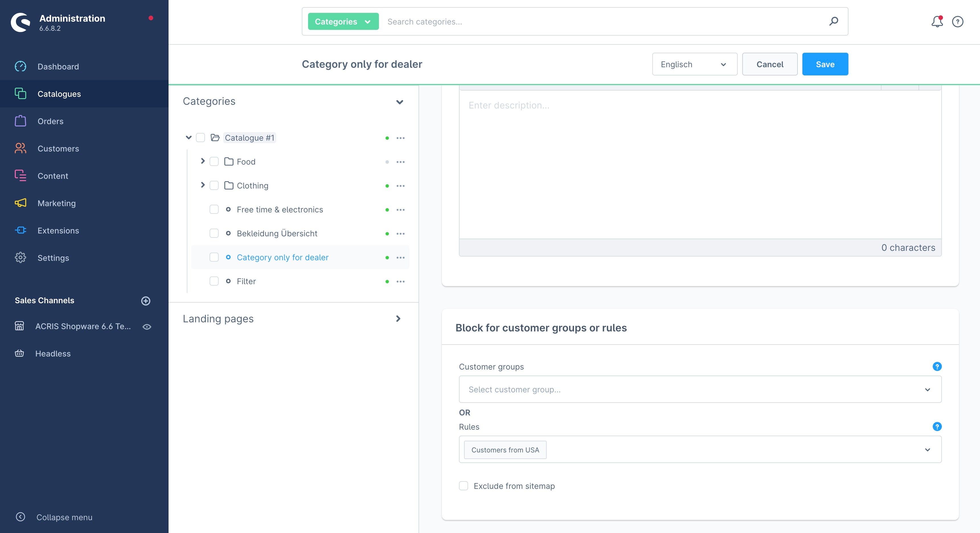This screenshot has height=533, width=980.
Task: Click the Enter description text area
Action: click(700, 164)
